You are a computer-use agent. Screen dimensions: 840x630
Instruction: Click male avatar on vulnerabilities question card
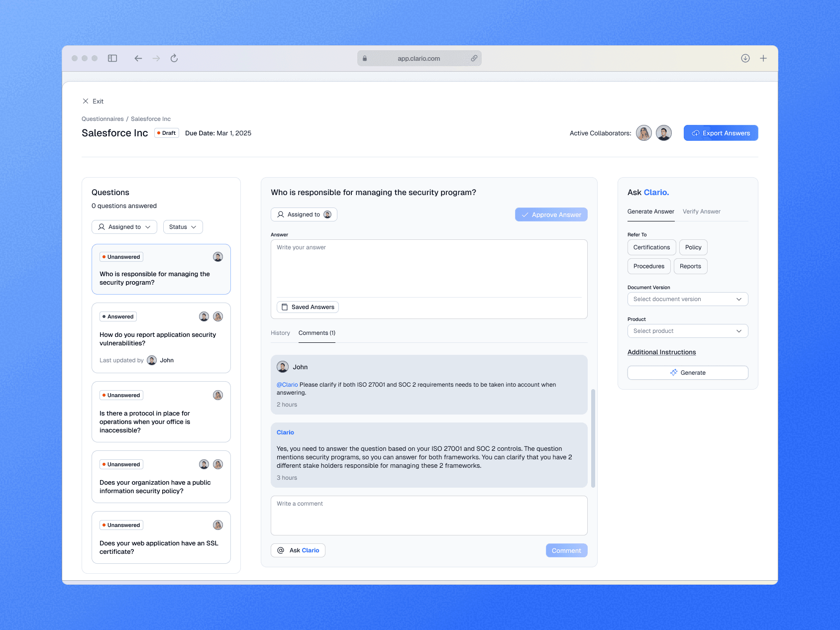204,316
